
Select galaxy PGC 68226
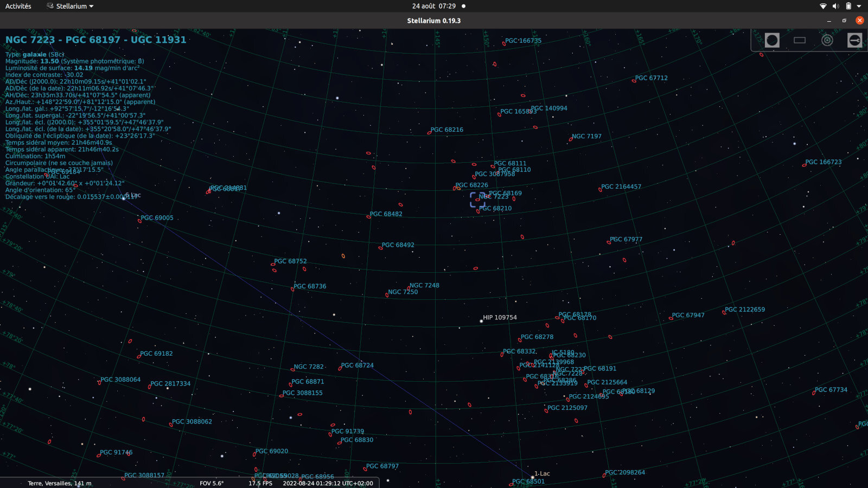pyautogui.click(x=471, y=185)
